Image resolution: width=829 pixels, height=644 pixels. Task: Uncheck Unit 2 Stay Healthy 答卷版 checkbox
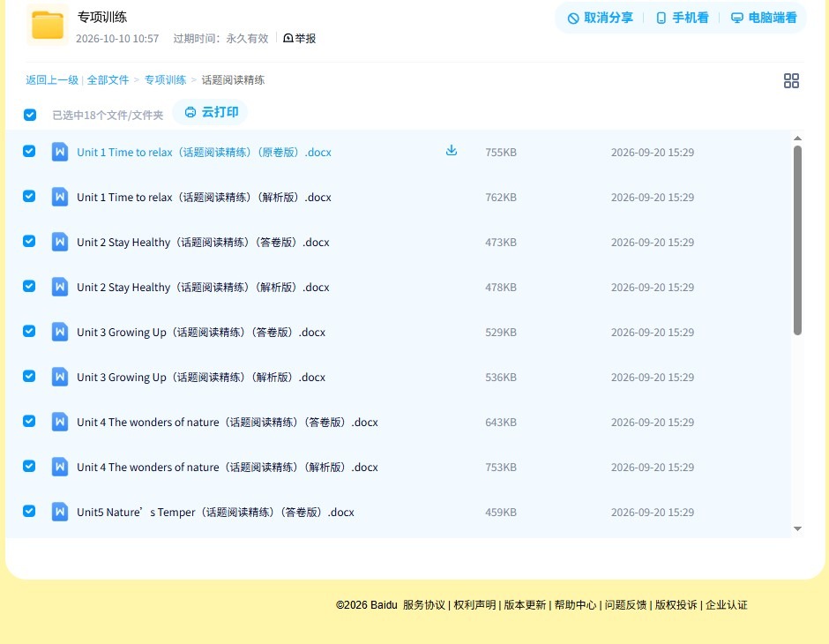(29, 241)
